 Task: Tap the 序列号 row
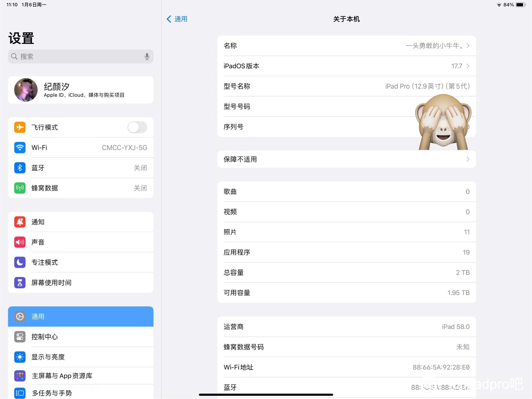347,127
